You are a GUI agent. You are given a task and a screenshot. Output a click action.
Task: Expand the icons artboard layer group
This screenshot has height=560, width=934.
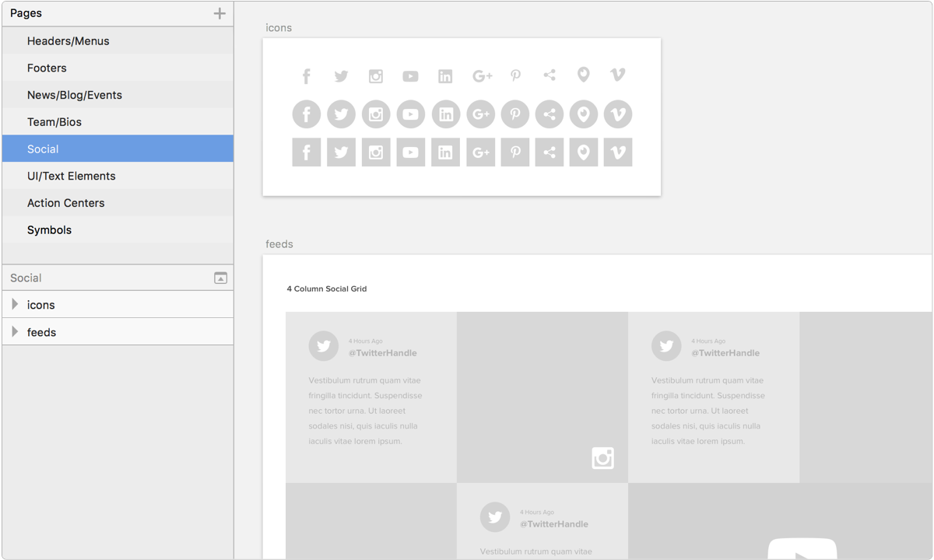click(x=15, y=304)
